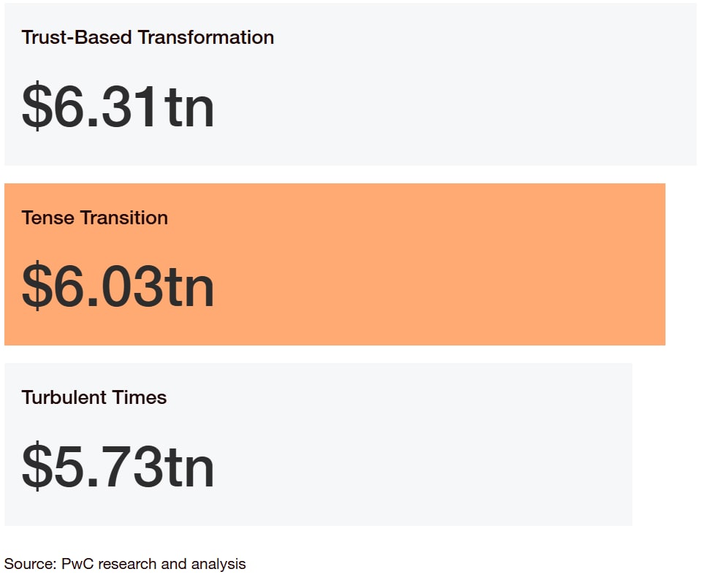Select the $5.73tn amount
The width and height of the screenshot is (702, 588).
click(118, 466)
